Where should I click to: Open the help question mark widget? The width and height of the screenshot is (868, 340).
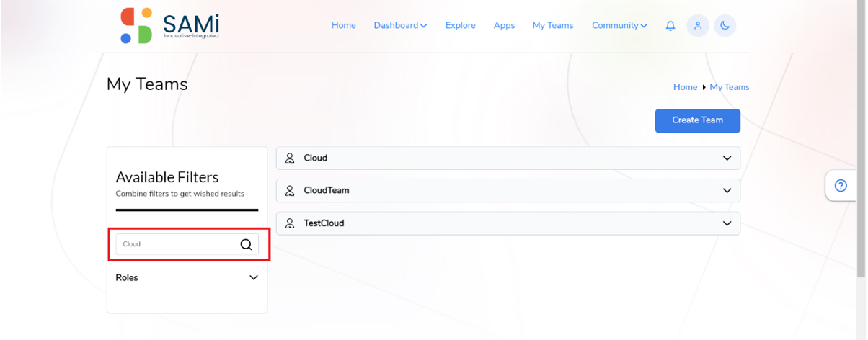point(841,186)
